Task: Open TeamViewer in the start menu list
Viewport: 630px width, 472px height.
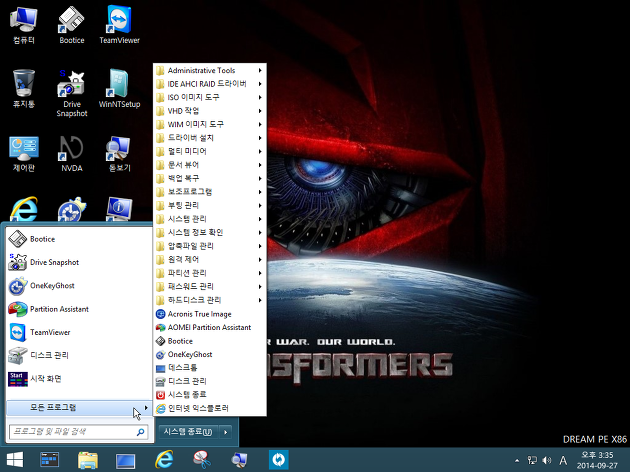Action: point(79,332)
